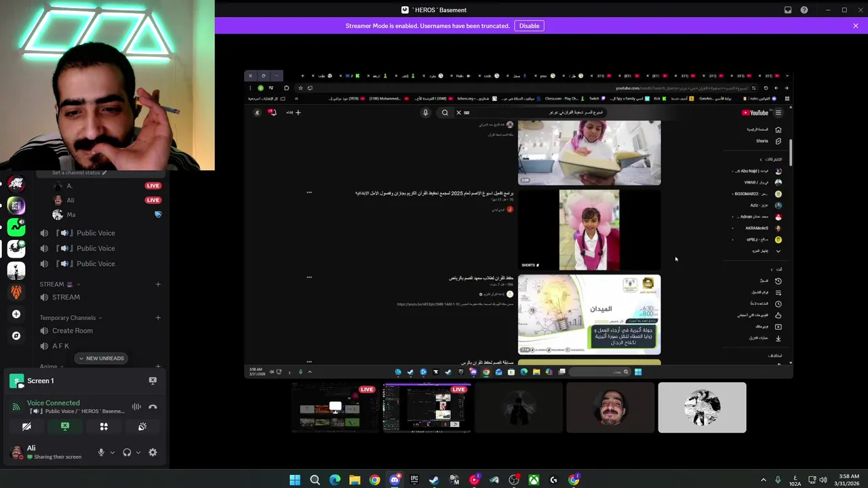Screen dimensions: 868x488
Task: Disable Streamer Mode via the banner button
Action: (529, 26)
